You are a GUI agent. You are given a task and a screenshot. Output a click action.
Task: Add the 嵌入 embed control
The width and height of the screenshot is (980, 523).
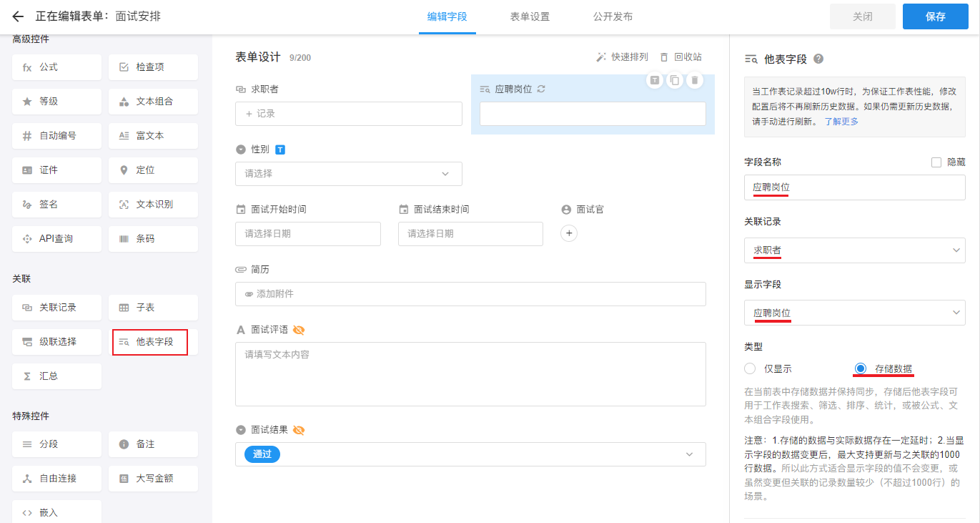56,512
